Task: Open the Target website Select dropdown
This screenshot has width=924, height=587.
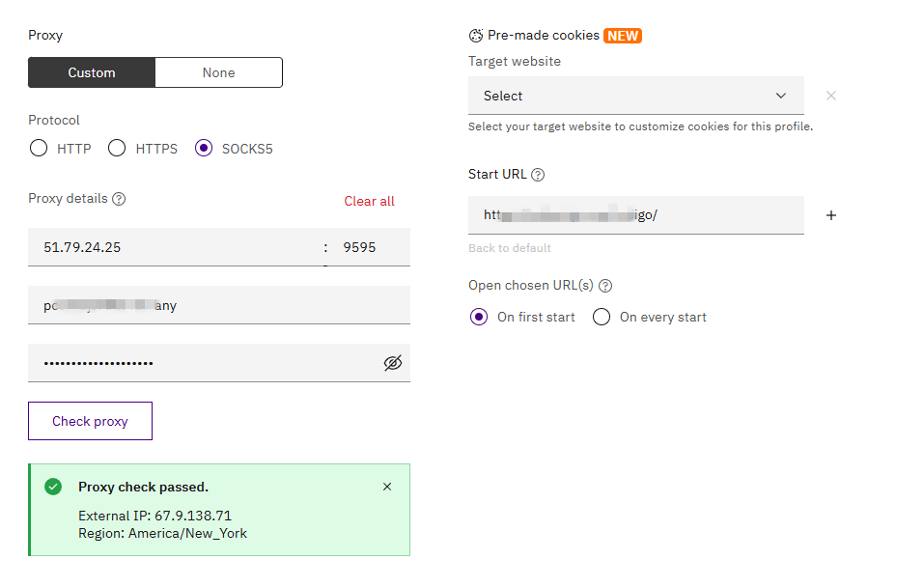Action: [x=635, y=96]
